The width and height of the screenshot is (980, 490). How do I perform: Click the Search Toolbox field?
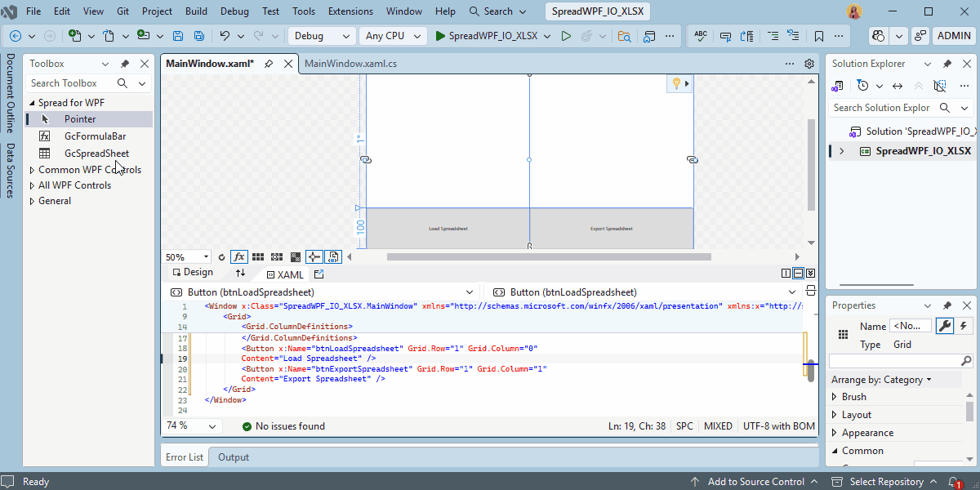point(88,83)
